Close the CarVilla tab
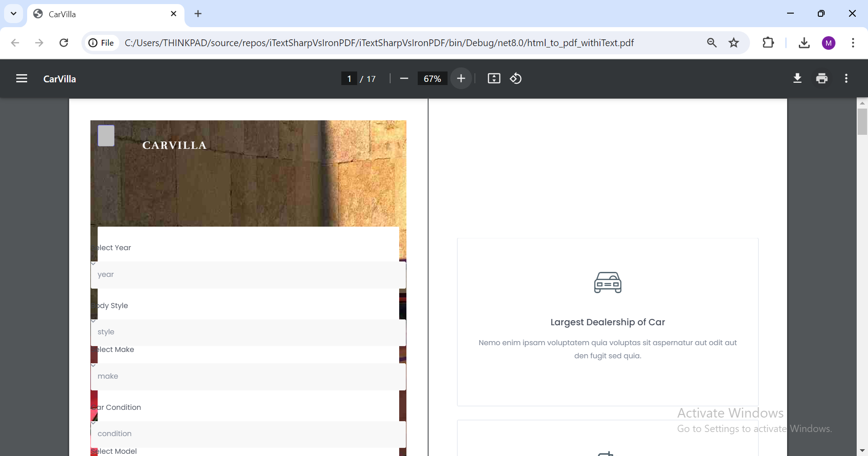Screen dimensions: 868x456 pyautogui.click(x=174, y=14)
